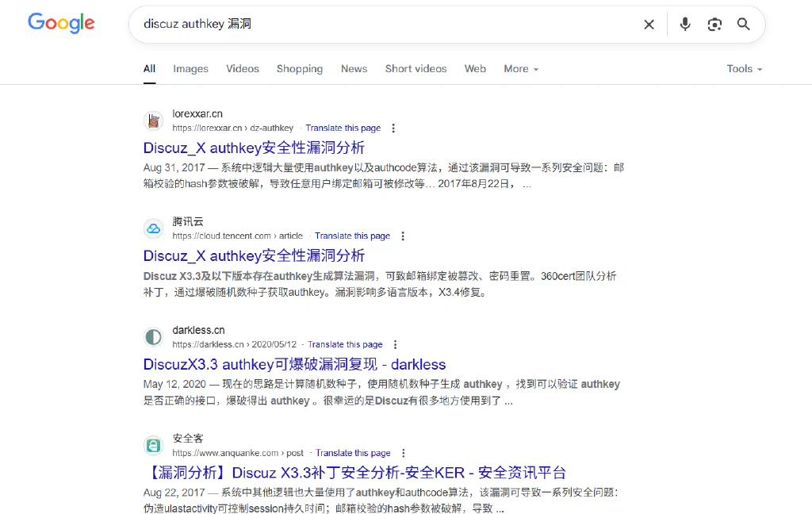Translate the anquanke.com result page
The image size is (812, 514).
pos(353,453)
